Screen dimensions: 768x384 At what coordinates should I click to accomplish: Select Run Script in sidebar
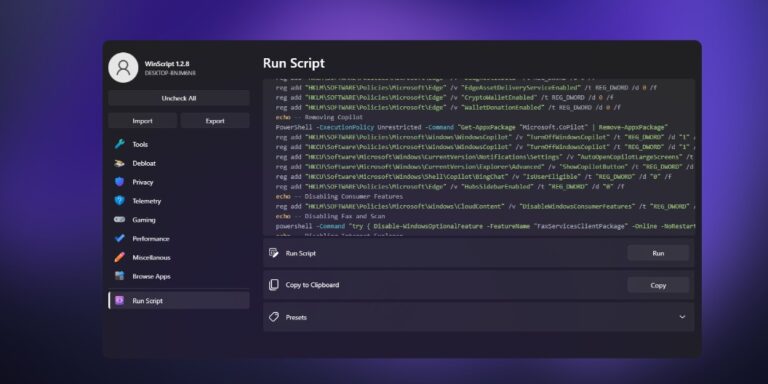point(179,301)
